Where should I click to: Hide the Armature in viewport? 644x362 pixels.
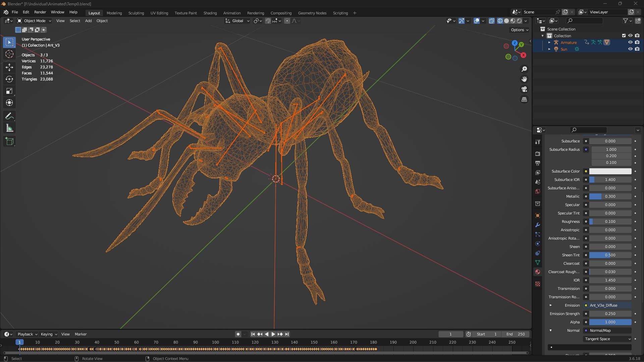click(x=630, y=42)
